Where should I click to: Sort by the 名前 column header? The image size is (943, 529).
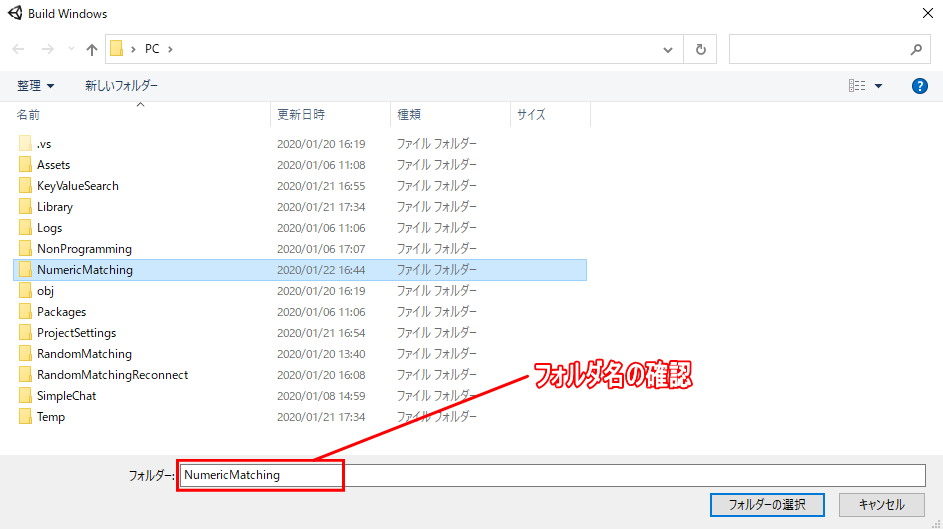pos(28,115)
